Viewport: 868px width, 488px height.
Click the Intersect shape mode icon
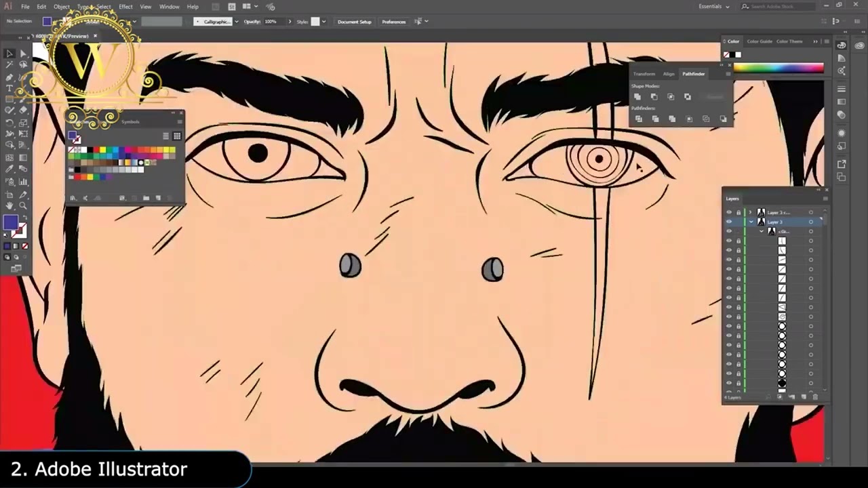point(671,97)
